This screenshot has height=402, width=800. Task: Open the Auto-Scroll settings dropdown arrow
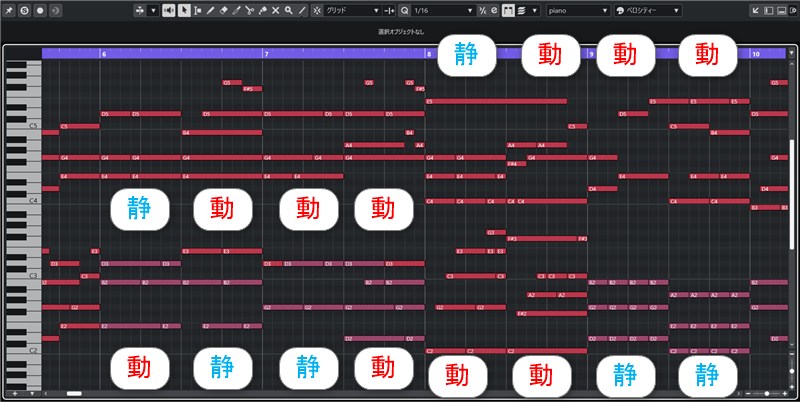pos(153,10)
